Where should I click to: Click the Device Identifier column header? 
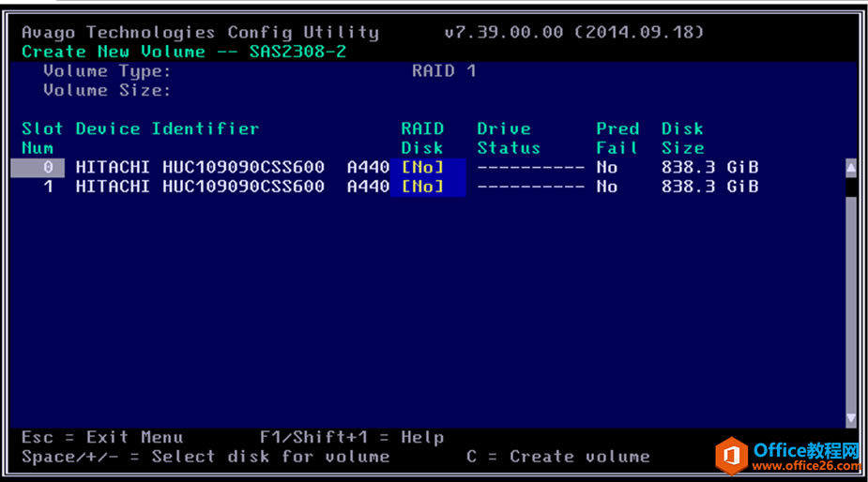(x=167, y=128)
